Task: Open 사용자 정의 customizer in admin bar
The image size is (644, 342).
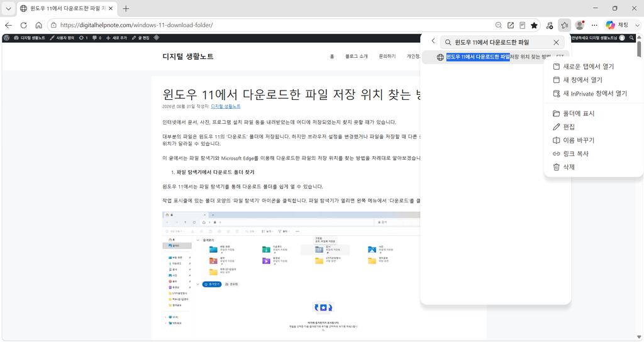Action: [62, 38]
